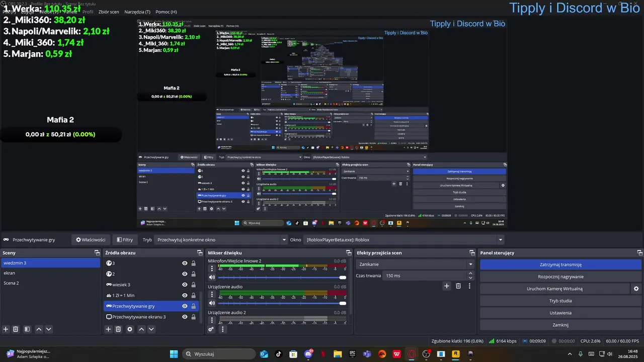Open TikTok from the taskbar
Screen dimensions: 644x362
click(x=279, y=354)
